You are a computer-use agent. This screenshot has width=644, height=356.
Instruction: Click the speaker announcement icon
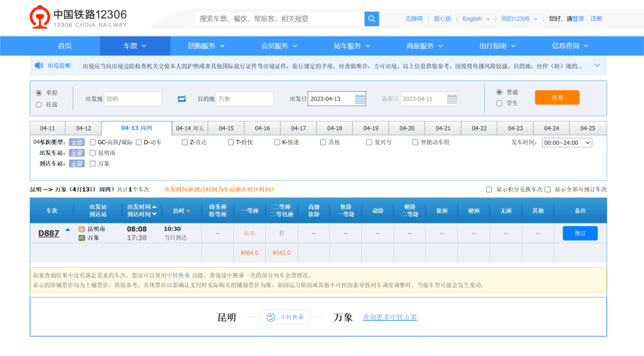pos(39,65)
